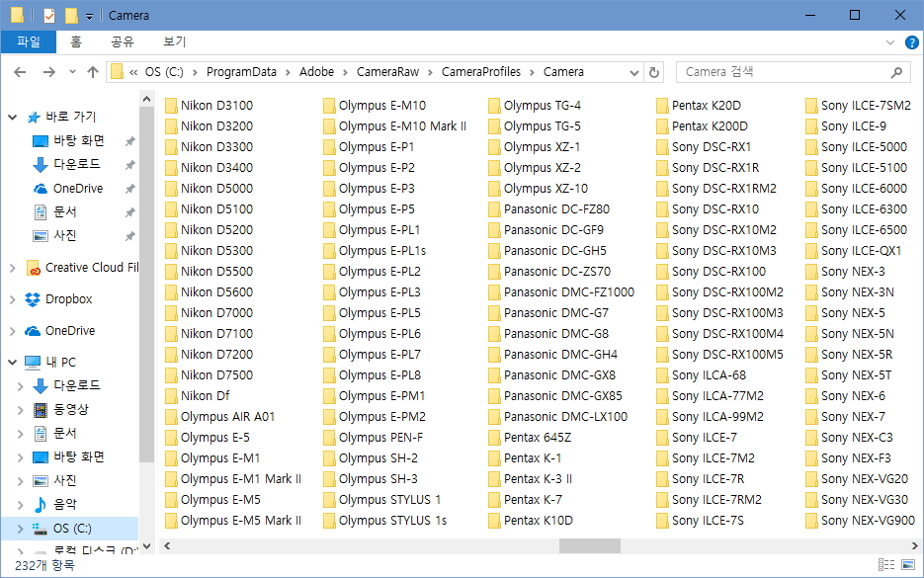Jump to OS (C:) in the breadcrumb

[164, 72]
